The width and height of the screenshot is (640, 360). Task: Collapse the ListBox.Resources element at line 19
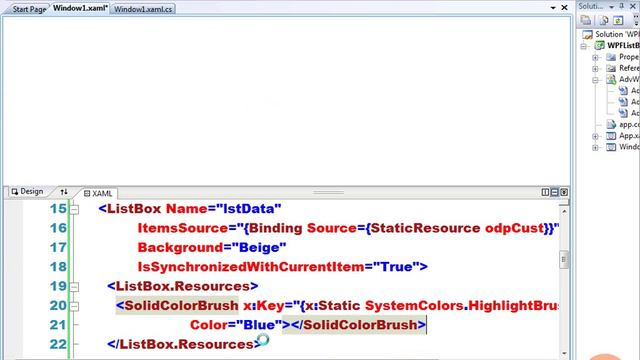tap(74, 287)
